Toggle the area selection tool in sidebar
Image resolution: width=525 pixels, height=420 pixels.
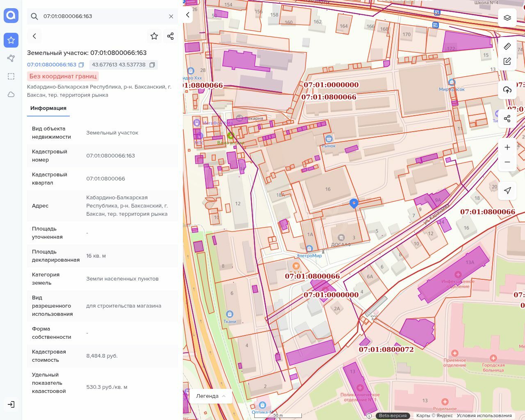coord(11,76)
